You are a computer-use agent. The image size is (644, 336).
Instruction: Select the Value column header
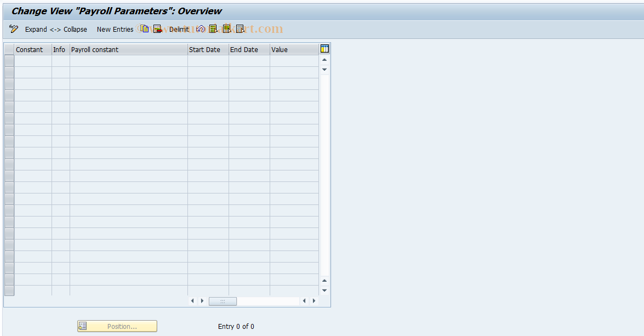294,49
